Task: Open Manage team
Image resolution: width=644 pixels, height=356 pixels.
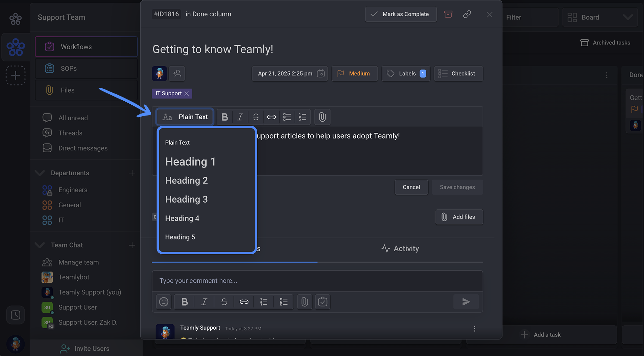Action: pyautogui.click(x=78, y=262)
